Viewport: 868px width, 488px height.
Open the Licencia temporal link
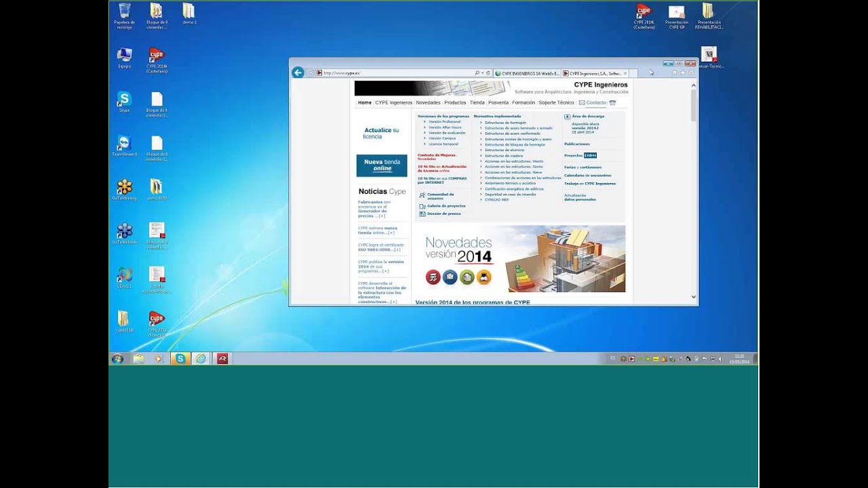[443, 144]
